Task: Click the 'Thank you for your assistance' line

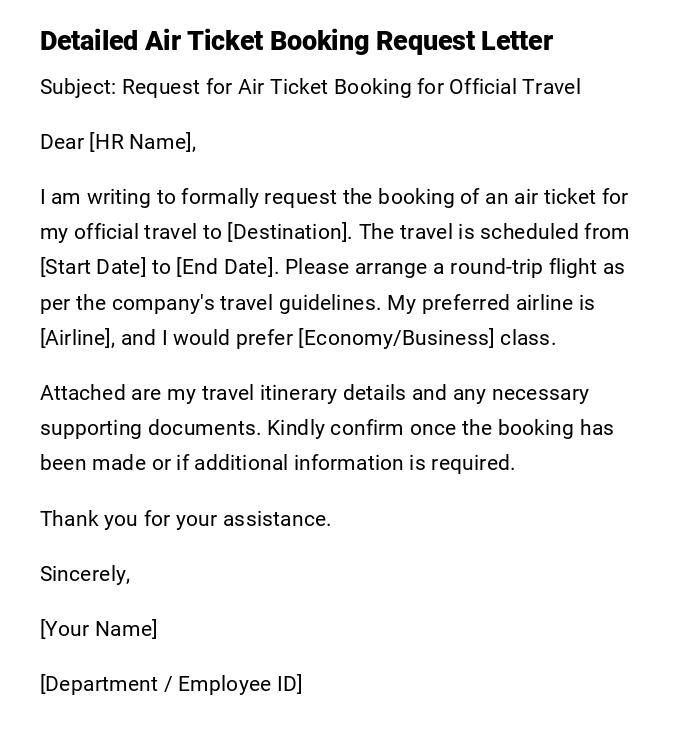Action: click(185, 519)
